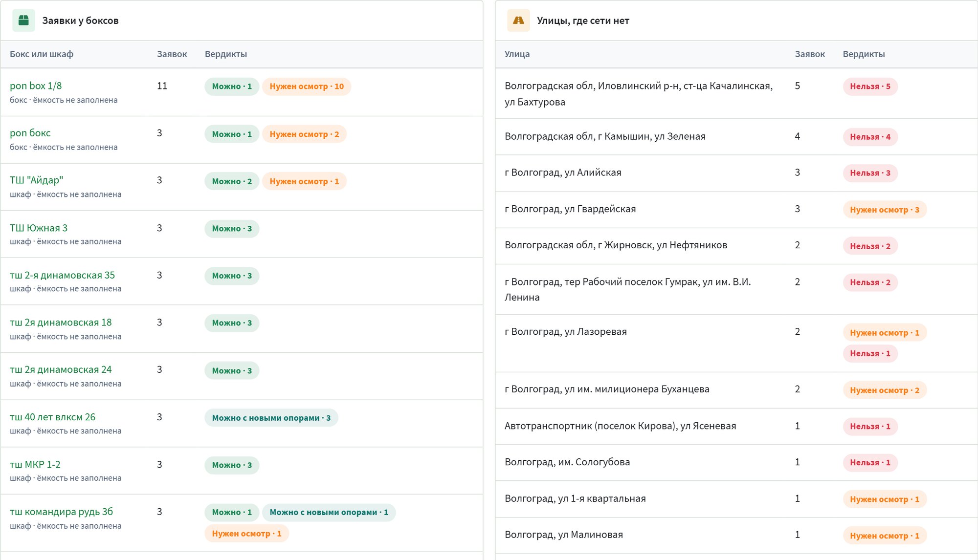Image resolution: width=978 pixels, height=560 pixels.
Task: Click Заявок column header in streets table
Action: coord(810,54)
